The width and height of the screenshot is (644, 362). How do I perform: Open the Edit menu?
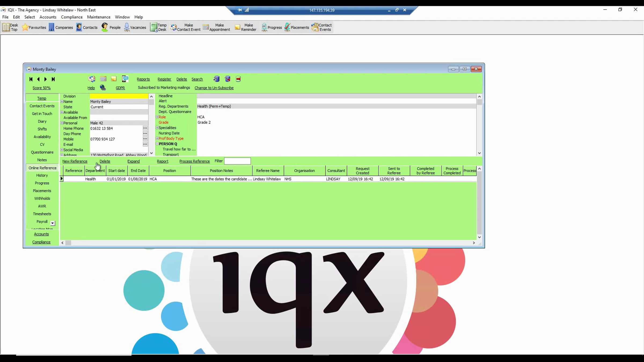click(16, 17)
